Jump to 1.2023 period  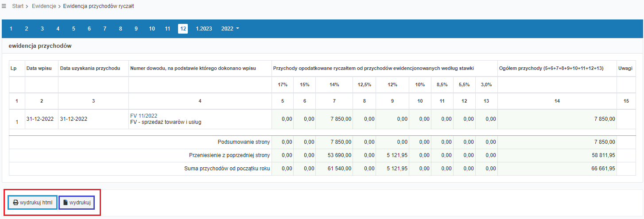[x=204, y=29]
